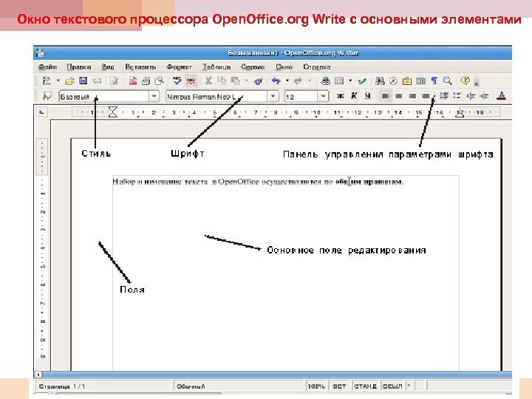Open the New document type arrow
The image size is (532, 399).
[x=58, y=81]
